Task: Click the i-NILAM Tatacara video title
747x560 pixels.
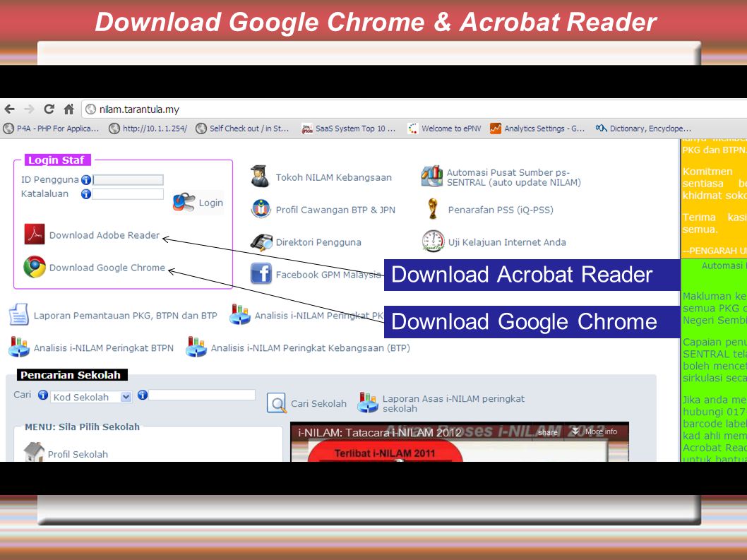Action: [380, 433]
